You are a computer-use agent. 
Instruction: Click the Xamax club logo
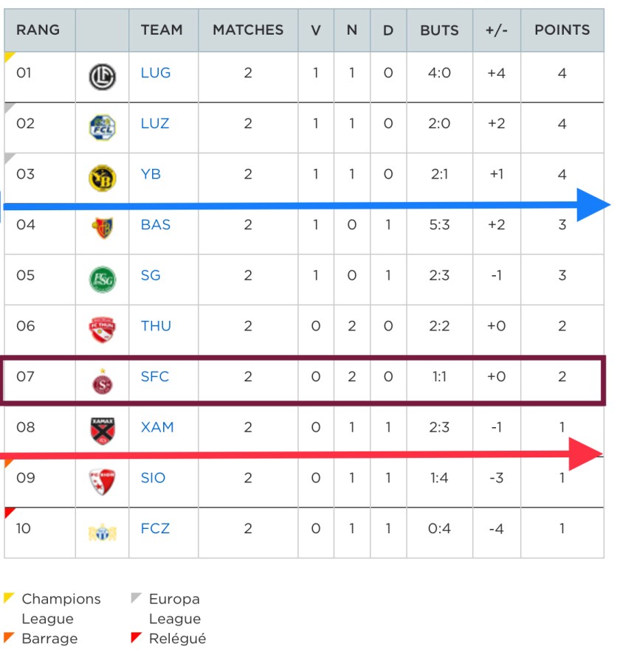click(x=102, y=431)
